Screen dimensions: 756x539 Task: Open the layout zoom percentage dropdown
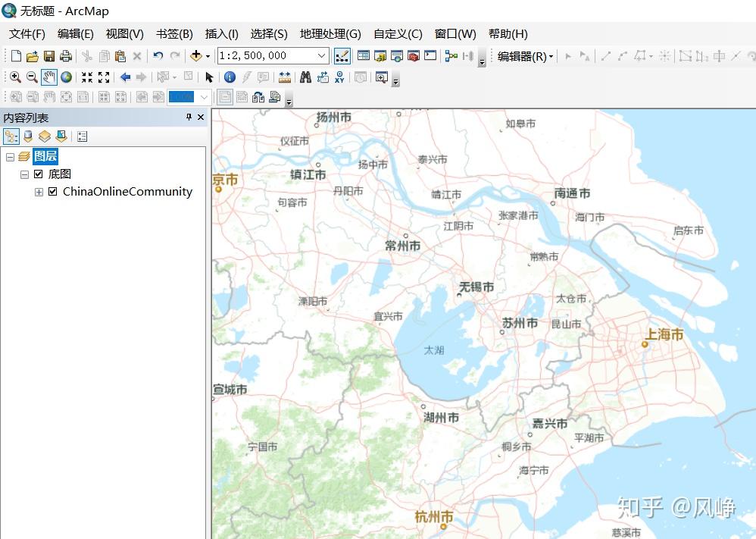[204, 98]
